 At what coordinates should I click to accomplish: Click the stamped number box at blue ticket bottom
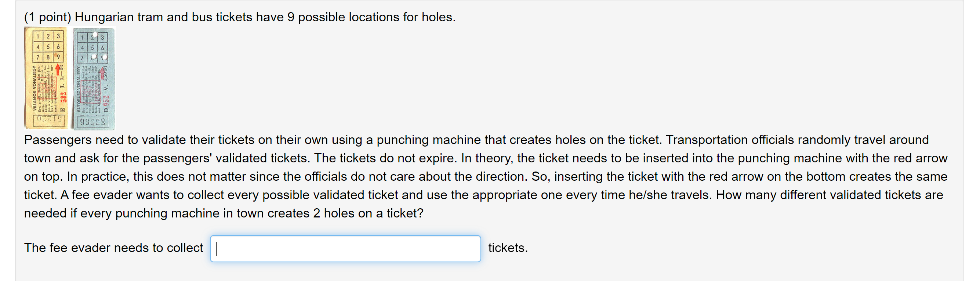click(93, 122)
